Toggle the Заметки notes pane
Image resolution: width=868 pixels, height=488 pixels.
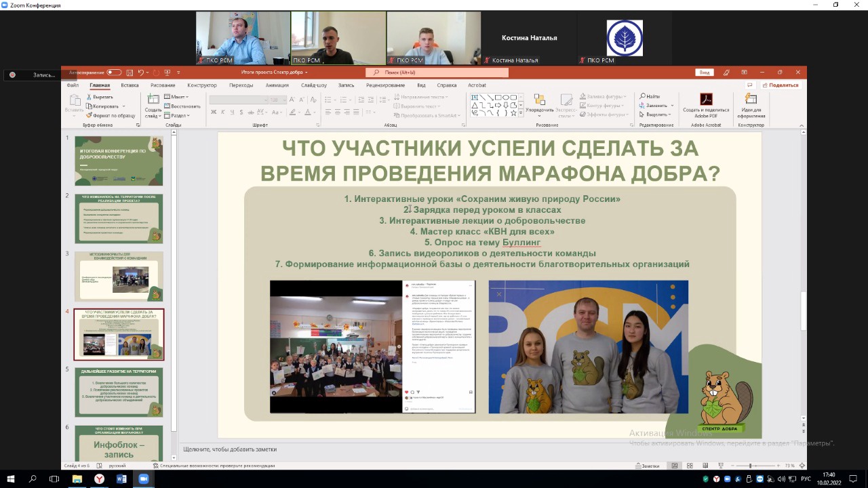[647, 466]
